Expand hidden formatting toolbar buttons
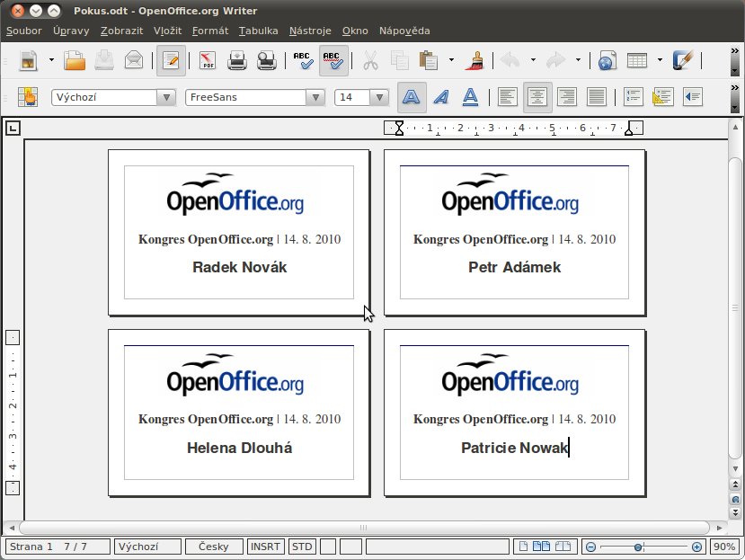The width and height of the screenshot is (745, 560). (734, 98)
